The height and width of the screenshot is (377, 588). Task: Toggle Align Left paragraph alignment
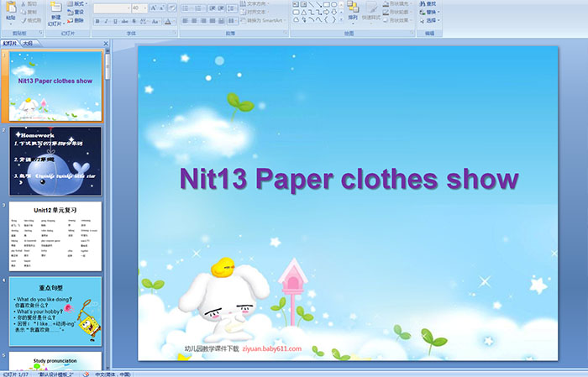click(x=186, y=21)
